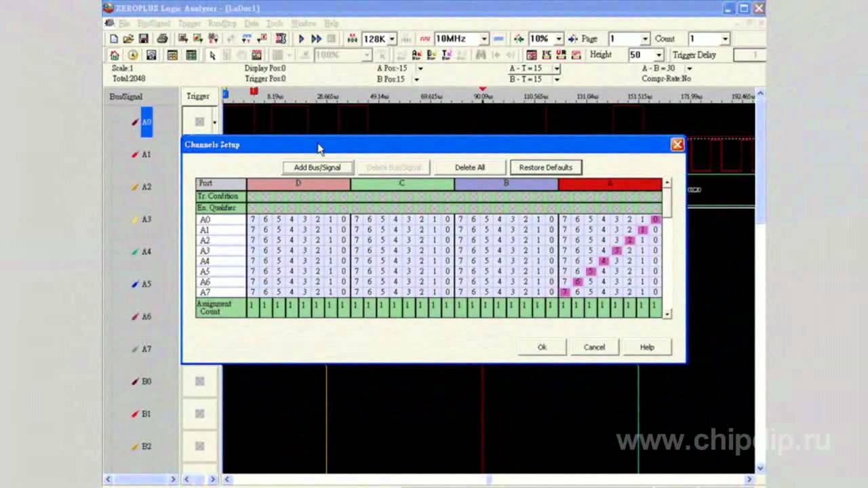
Task: Select the arrow pointer tool icon
Action: (212, 55)
